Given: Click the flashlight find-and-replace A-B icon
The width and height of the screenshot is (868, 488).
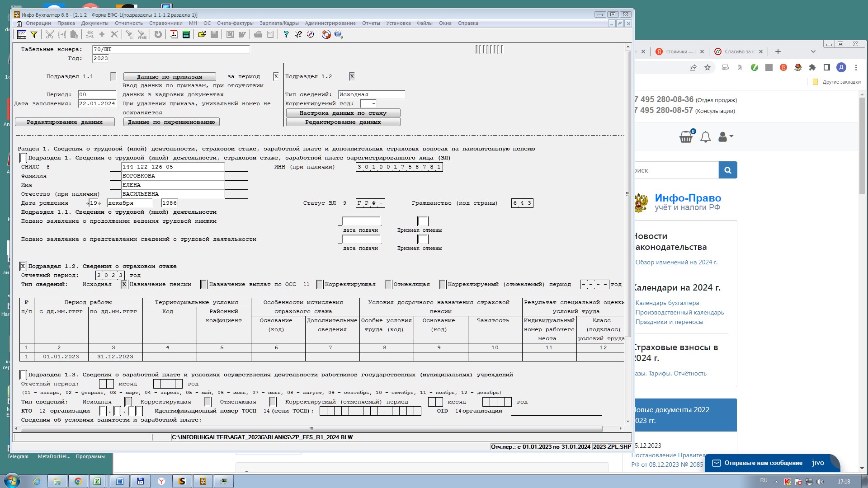Looking at the screenshot, I should (142, 34).
